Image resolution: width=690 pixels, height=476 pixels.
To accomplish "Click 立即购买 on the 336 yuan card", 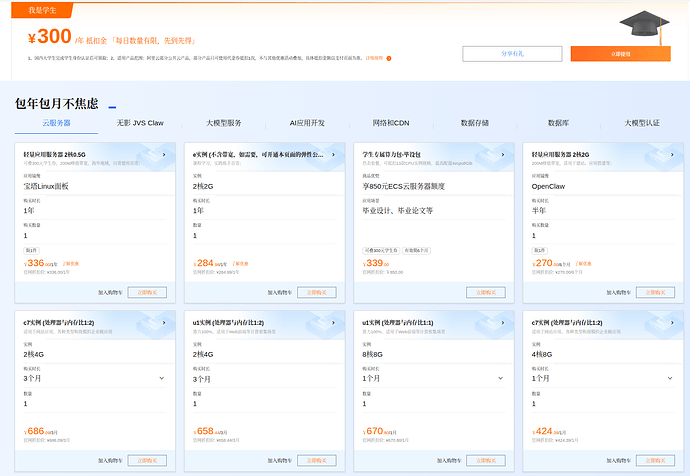I will tap(147, 292).
